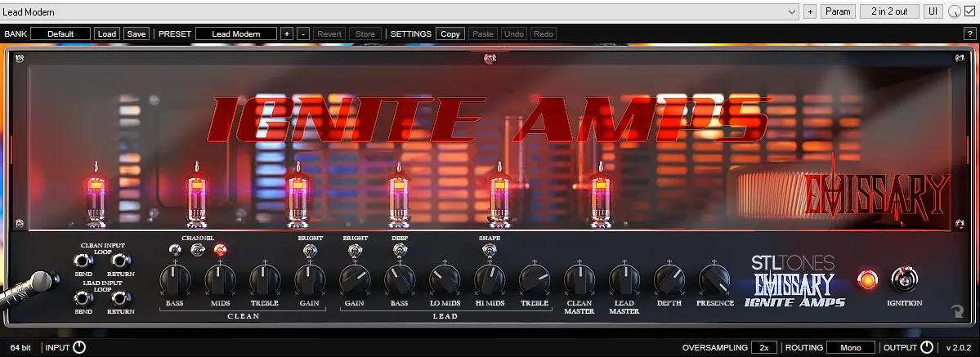Screen dimensions: 980x357
Task: Click the lead channel Treble knob
Action: click(x=535, y=279)
